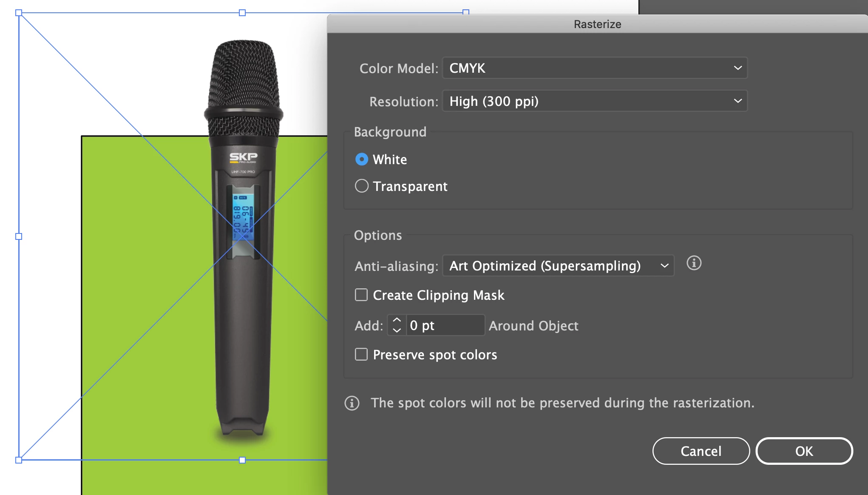The height and width of the screenshot is (495, 868).
Task: Open the Color Model CMYK dropdown
Action: point(594,68)
